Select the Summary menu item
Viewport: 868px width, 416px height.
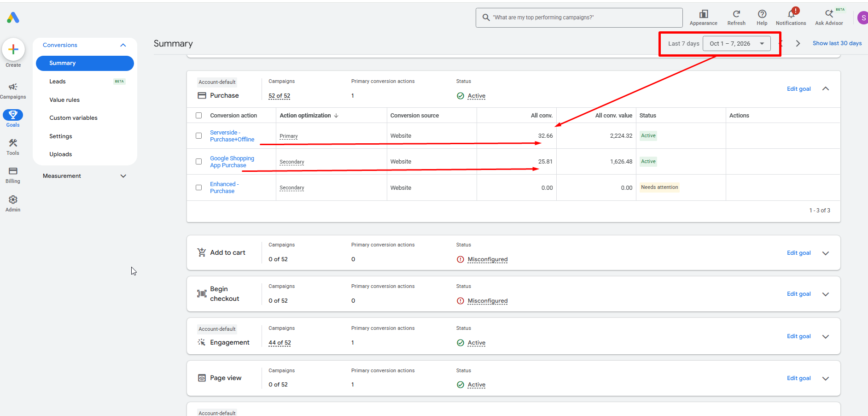(x=85, y=63)
